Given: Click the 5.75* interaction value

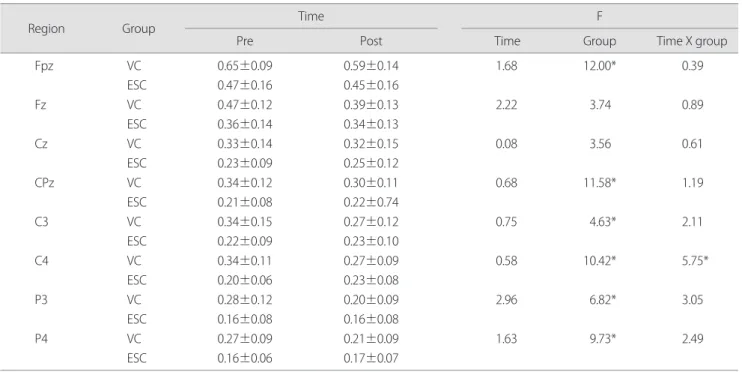Looking at the screenshot, I should (x=695, y=261).
